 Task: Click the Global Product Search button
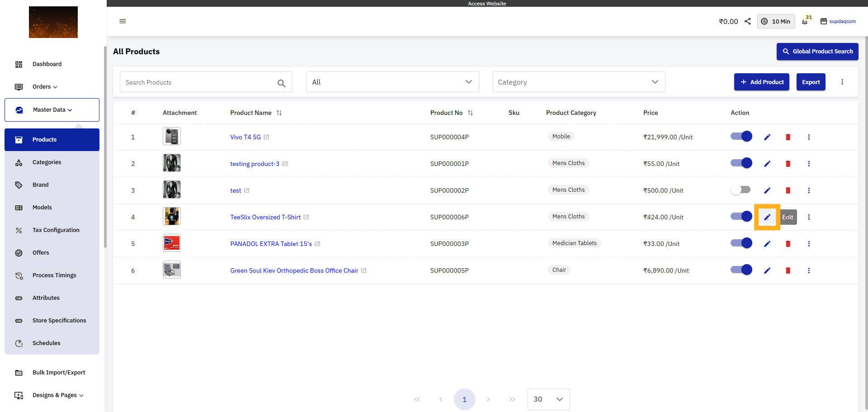pyautogui.click(x=817, y=52)
